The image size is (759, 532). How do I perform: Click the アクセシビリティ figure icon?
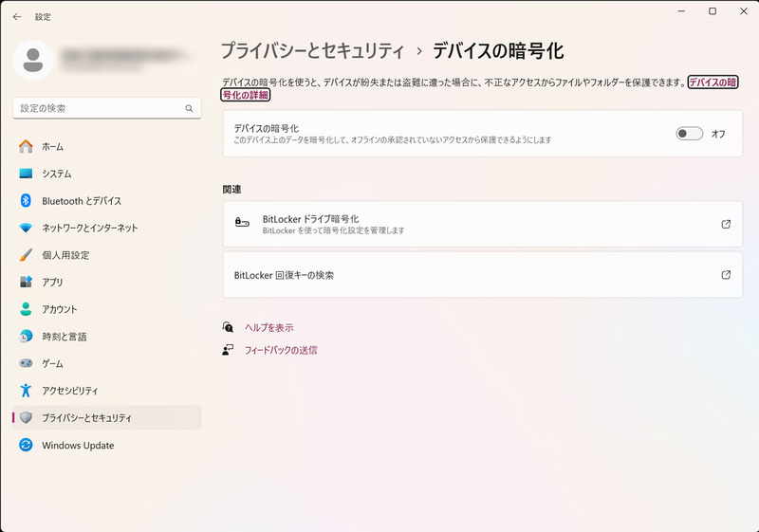pos(26,390)
